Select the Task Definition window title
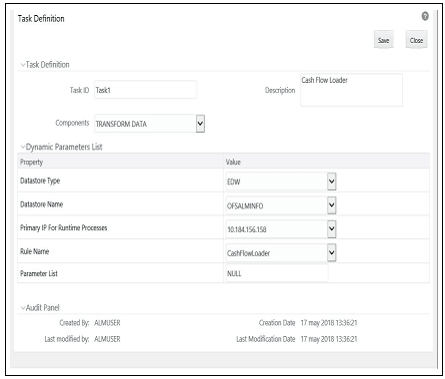Image resolution: width=445 pixels, height=379 pixels. pyautogui.click(x=41, y=19)
